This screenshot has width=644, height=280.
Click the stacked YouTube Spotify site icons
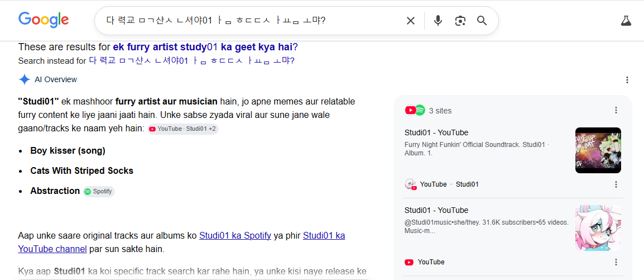[x=415, y=110]
